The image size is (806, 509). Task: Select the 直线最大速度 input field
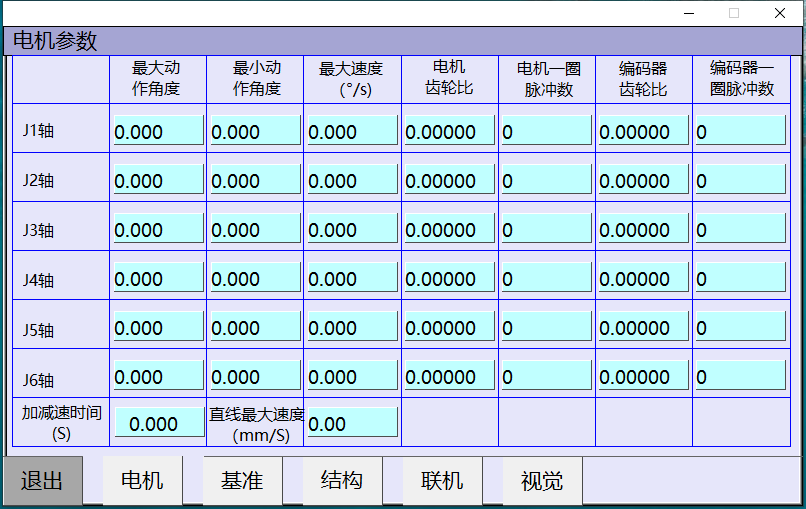click(x=352, y=423)
